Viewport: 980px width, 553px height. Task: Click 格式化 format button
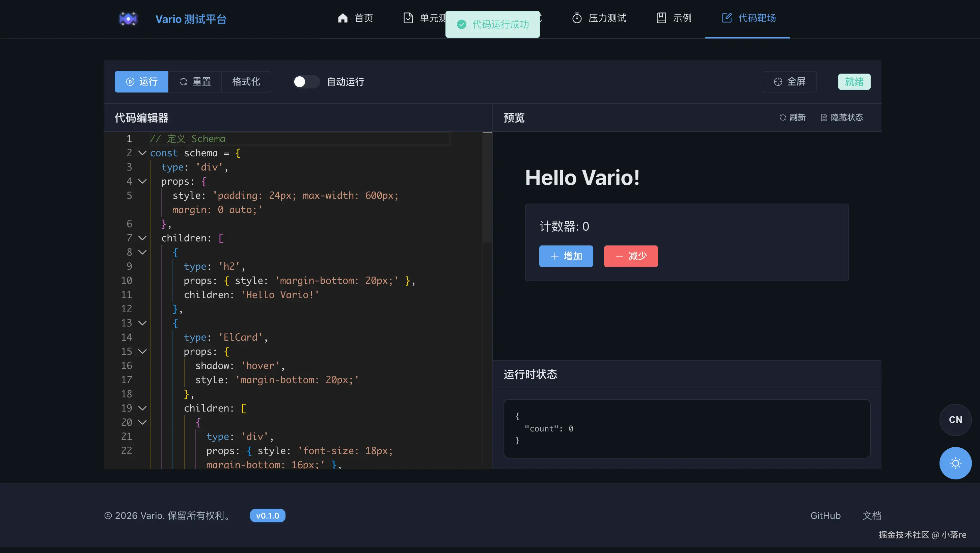[246, 81]
